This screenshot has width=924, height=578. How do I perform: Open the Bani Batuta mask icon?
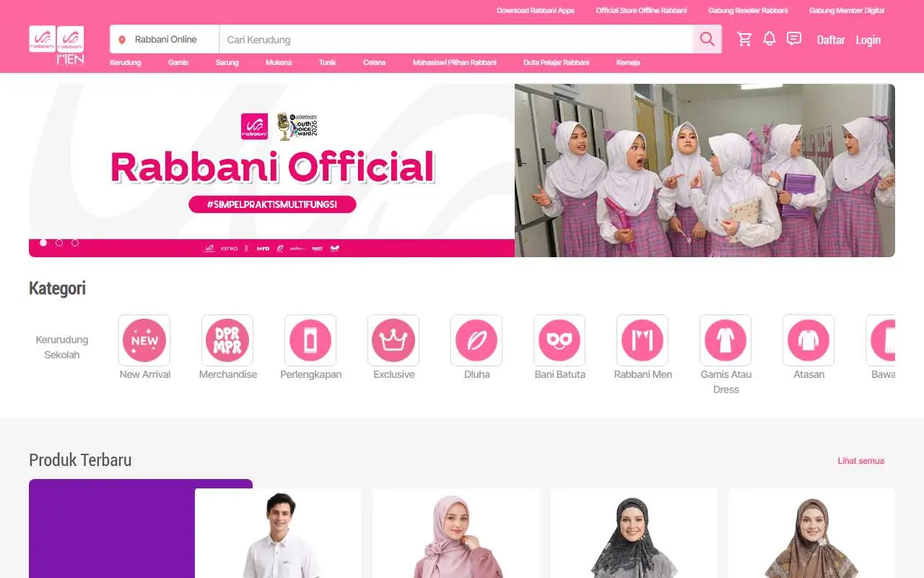[559, 340]
